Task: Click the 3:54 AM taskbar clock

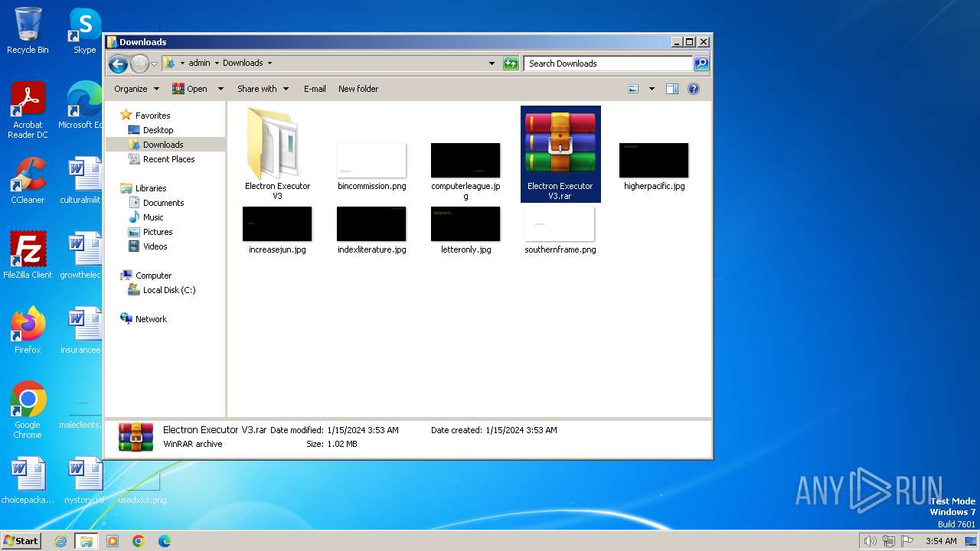Action: click(941, 541)
